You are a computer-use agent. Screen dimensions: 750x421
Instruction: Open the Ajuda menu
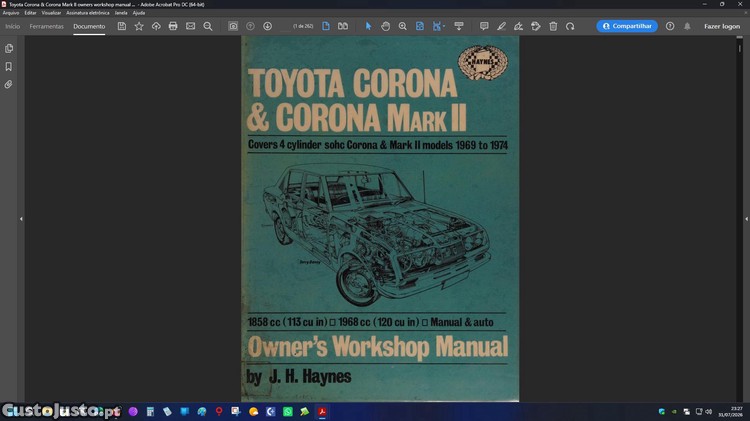click(x=139, y=13)
